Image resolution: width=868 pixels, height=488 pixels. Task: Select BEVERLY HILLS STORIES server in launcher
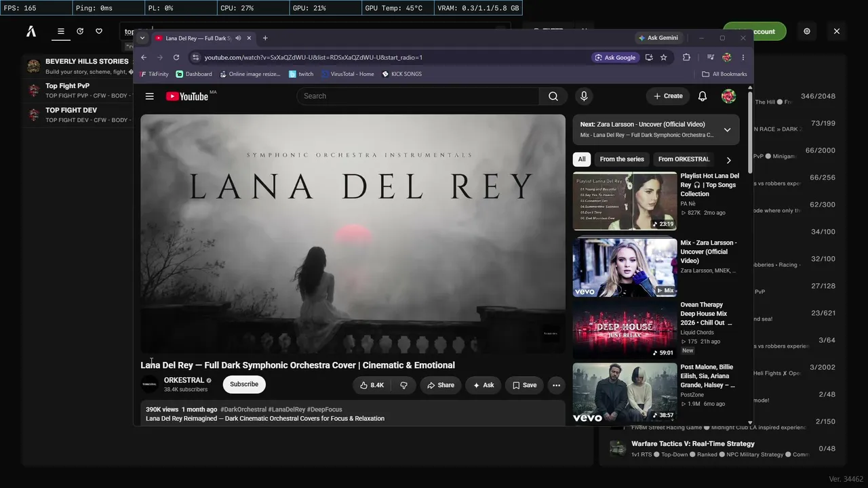coord(79,66)
